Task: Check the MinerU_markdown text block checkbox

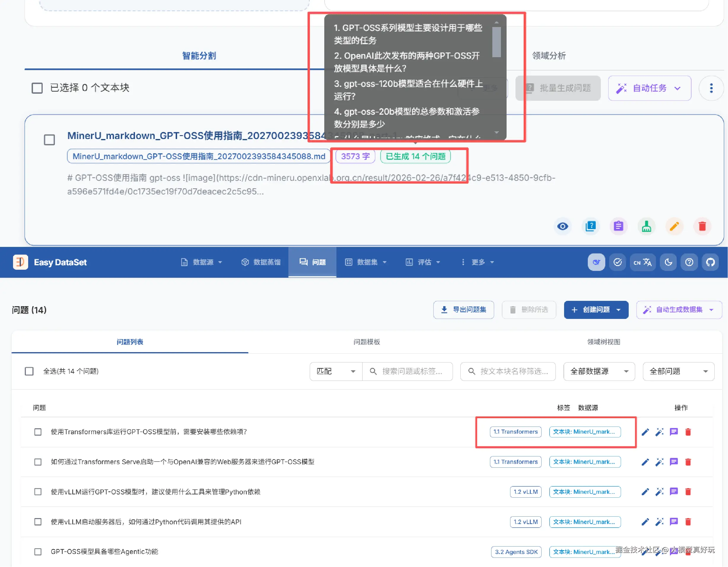Action: tap(49, 140)
